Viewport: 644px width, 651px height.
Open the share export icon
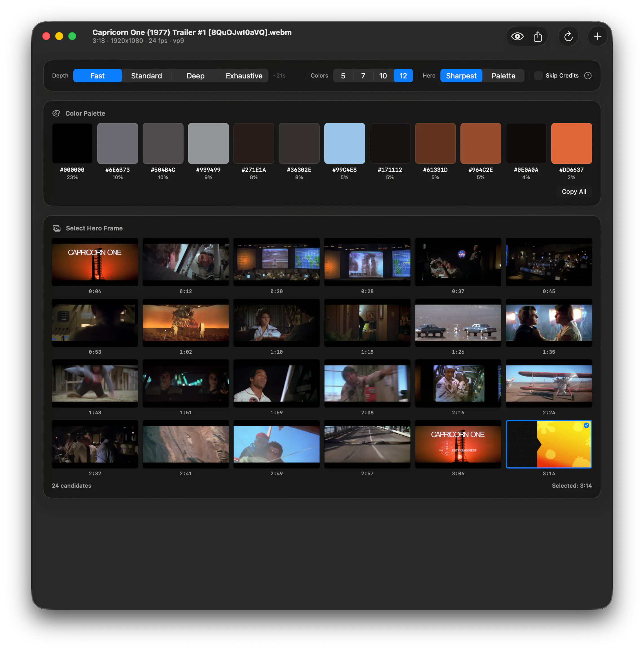(538, 36)
